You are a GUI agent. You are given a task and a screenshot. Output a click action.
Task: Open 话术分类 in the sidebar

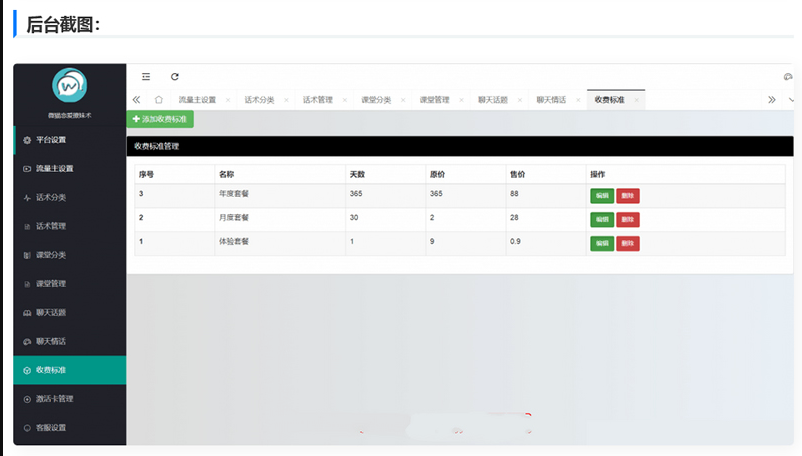(70, 197)
